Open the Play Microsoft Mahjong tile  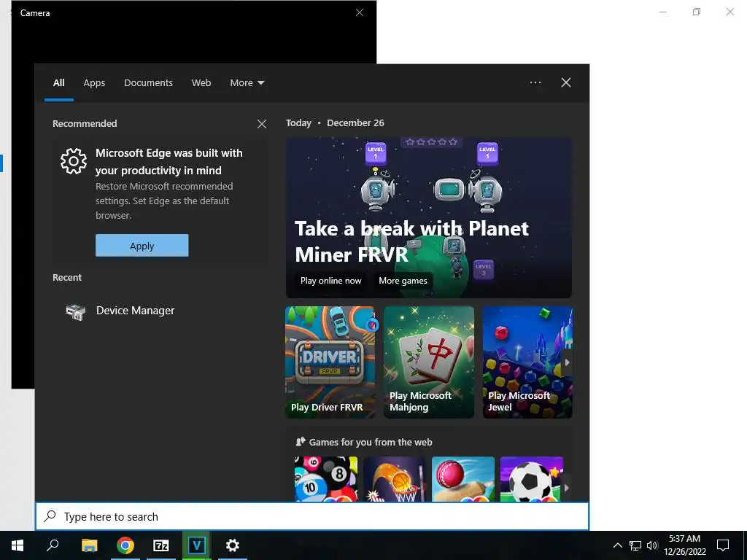429,362
